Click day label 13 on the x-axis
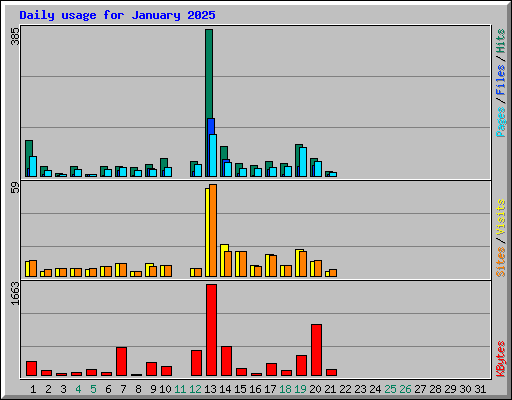 [210, 389]
